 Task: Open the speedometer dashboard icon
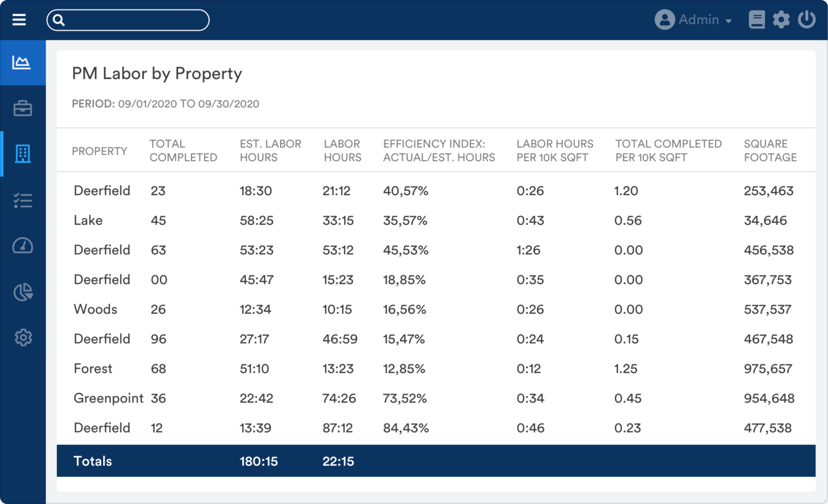(x=23, y=245)
